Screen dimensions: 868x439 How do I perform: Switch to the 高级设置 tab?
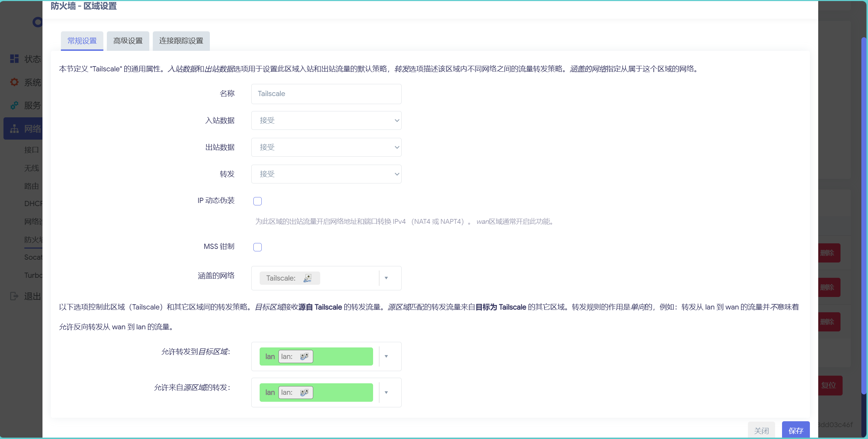[128, 41]
